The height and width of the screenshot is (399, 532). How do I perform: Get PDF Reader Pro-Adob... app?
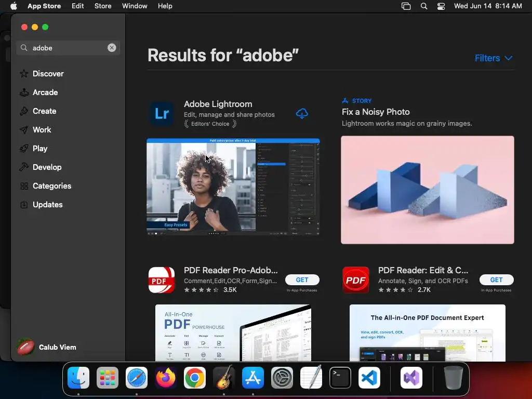(x=302, y=280)
